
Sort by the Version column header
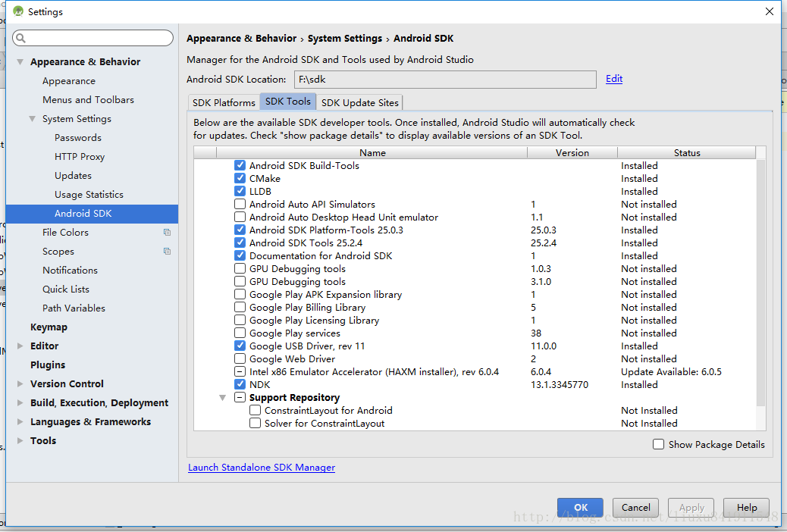click(x=572, y=152)
